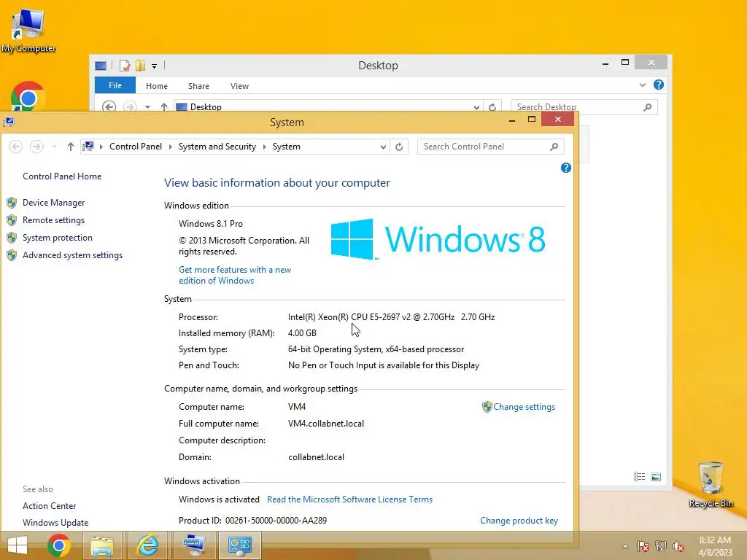
Task: Open Customize Quick Access Toolbar dropdown
Action: point(155,66)
